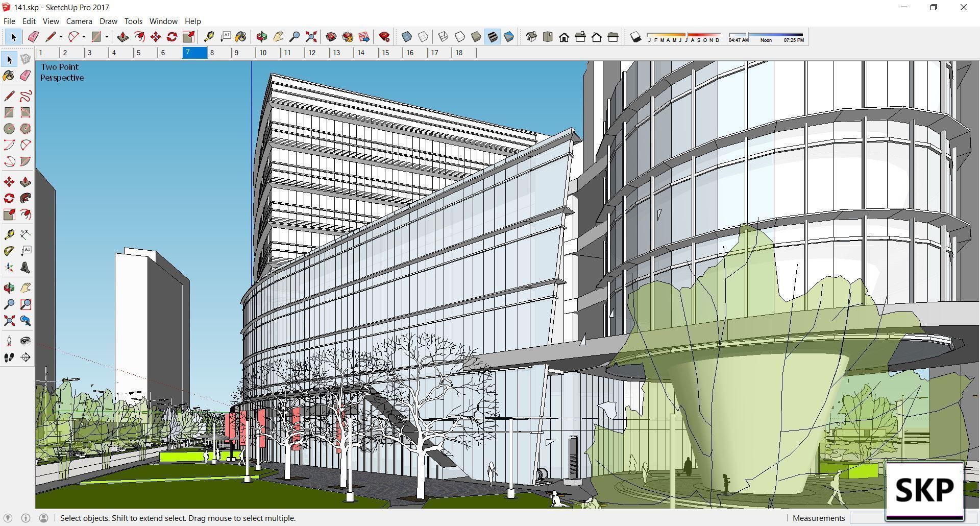980x526 pixels.
Task: Switch to the Iso view
Action: point(531,37)
